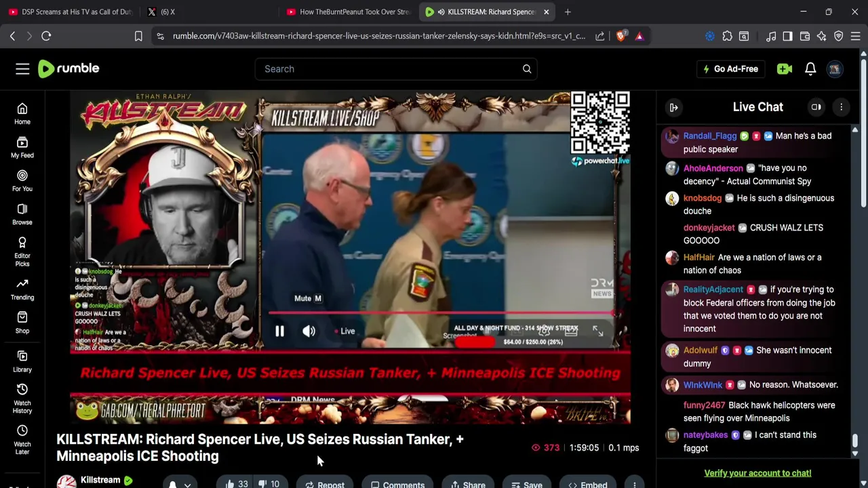868x488 pixels.
Task: Click the Repost button
Action: 325,484
